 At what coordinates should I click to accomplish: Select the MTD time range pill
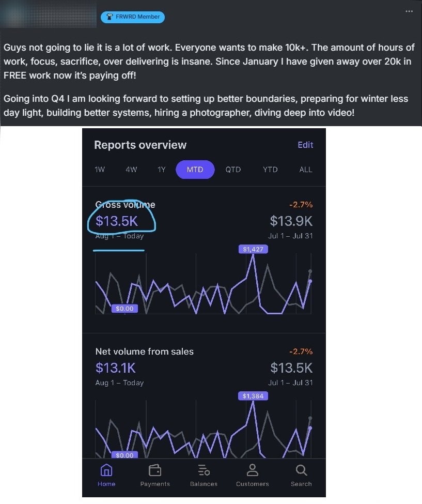pyautogui.click(x=195, y=170)
